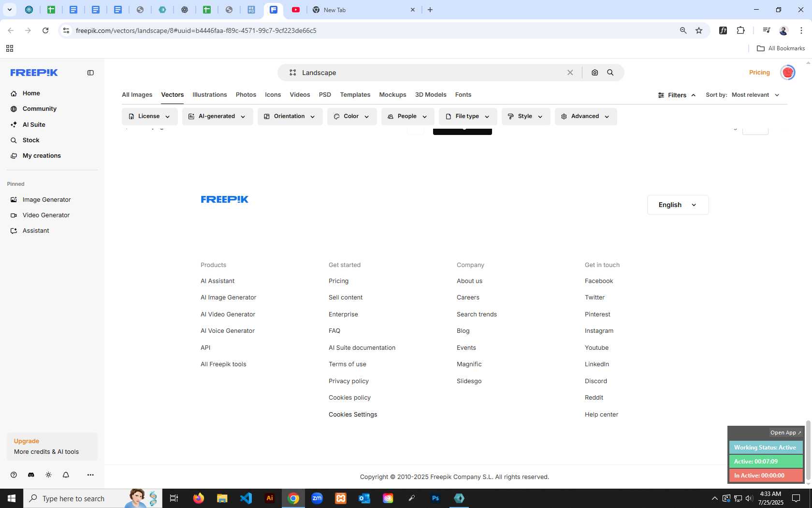
Task: Switch to Illustrations tab
Action: tap(210, 95)
